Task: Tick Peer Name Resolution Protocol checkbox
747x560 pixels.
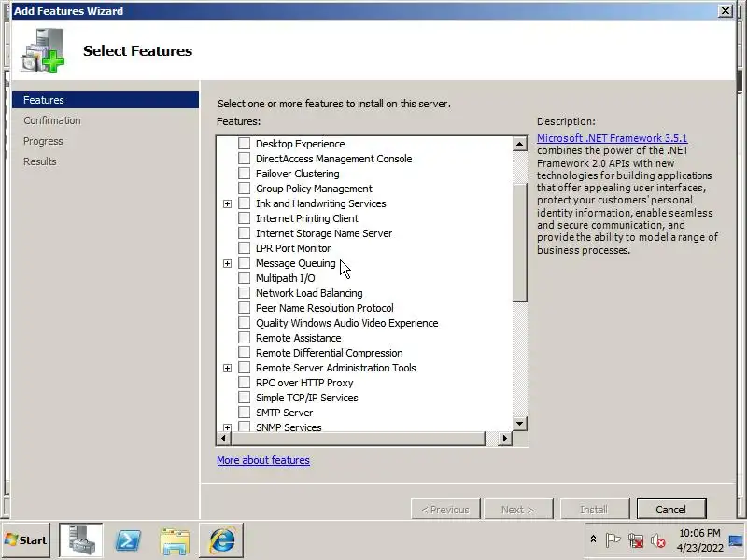Action: (244, 308)
